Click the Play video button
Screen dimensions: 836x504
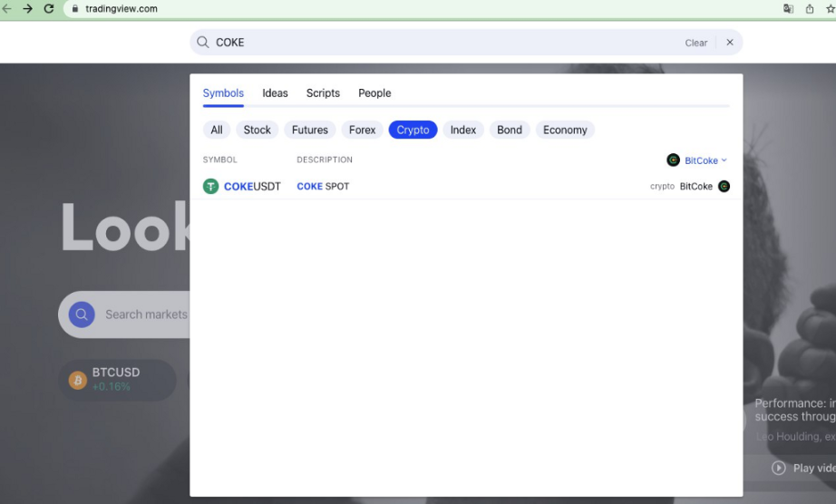[x=803, y=468]
